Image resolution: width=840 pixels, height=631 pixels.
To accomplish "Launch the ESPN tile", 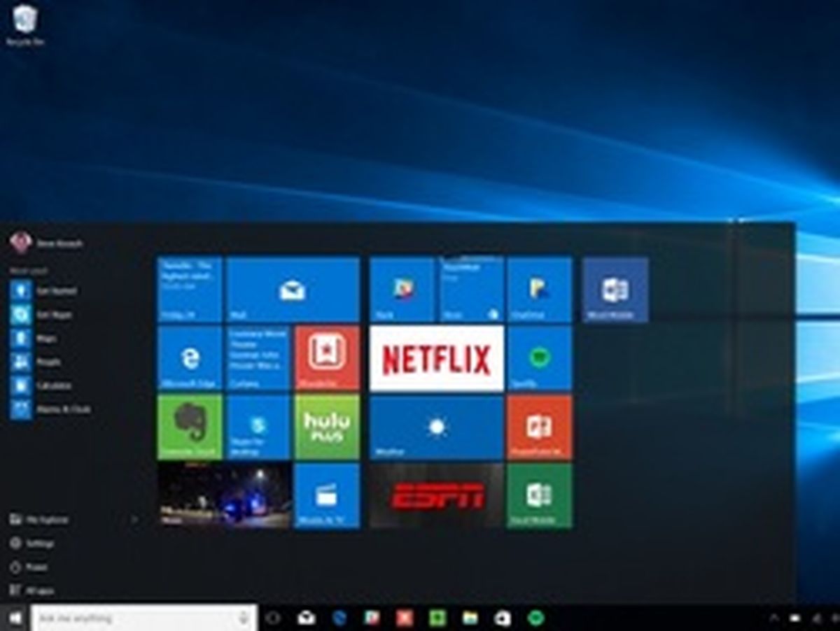I will click(x=436, y=495).
